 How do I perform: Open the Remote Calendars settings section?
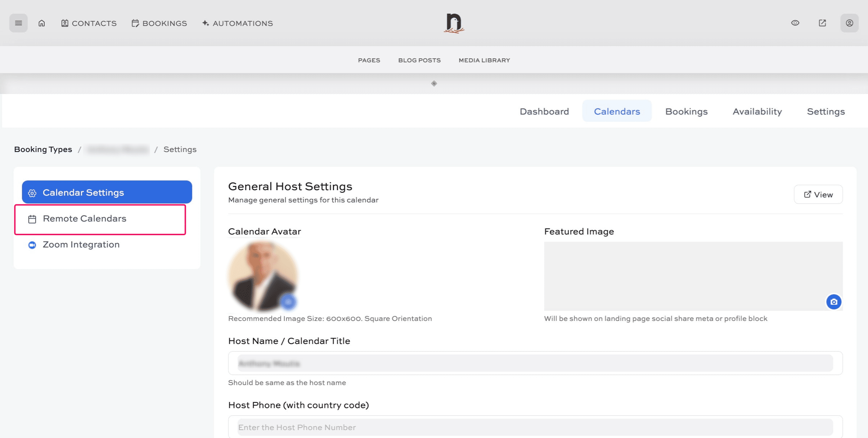[x=85, y=218]
